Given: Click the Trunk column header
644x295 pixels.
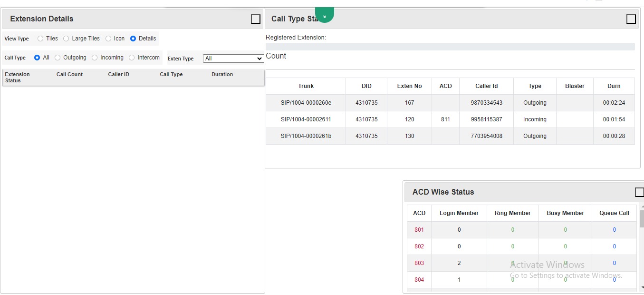Looking at the screenshot, I should [x=306, y=86].
